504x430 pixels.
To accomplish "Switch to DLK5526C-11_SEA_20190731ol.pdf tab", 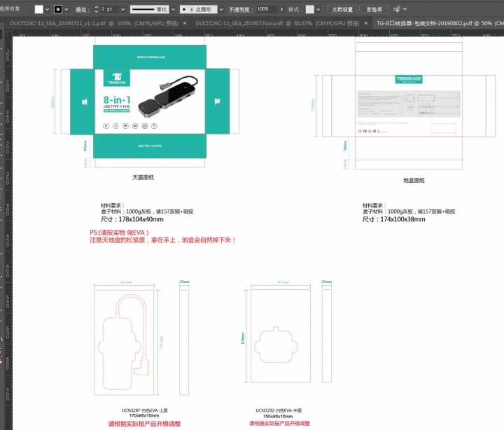I will [x=239, y=22].
